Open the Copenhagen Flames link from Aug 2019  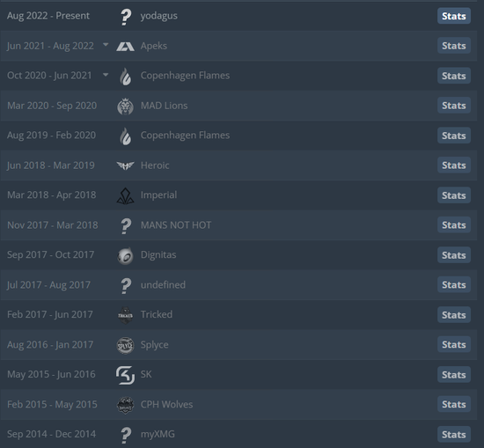(x=185, y=136)
